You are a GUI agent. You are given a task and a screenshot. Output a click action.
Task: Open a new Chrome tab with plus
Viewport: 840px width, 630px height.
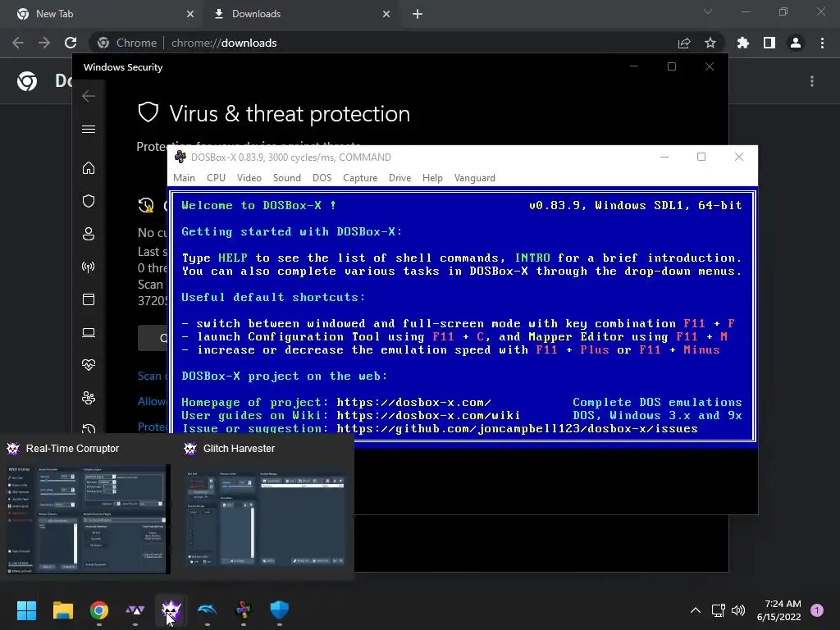pos(418,14)
